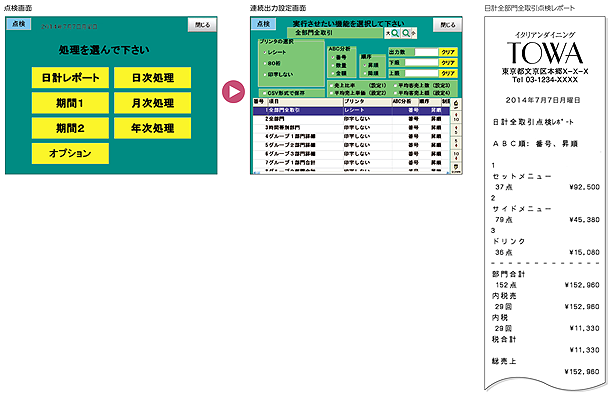
Task: Select the 2全部門 row in the list
Action: tap(351, 119)
